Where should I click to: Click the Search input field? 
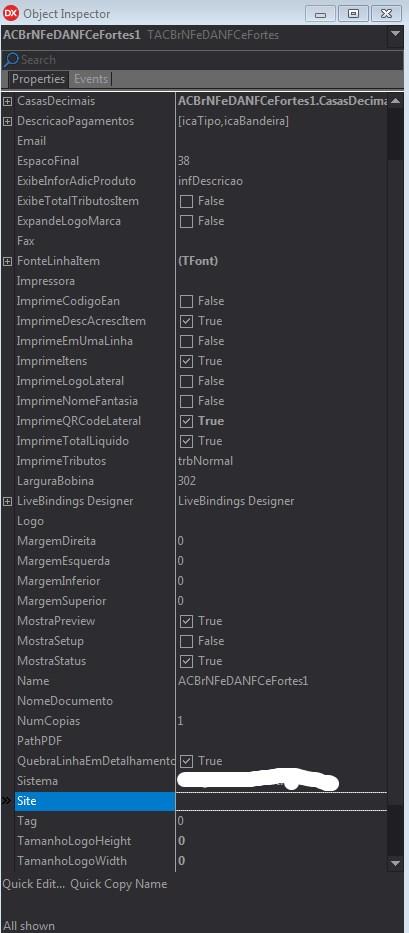202,60
